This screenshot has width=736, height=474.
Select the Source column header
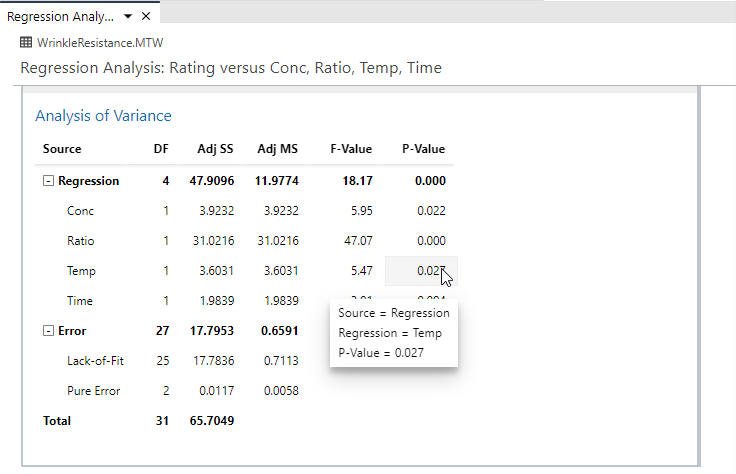pos(62,149)
